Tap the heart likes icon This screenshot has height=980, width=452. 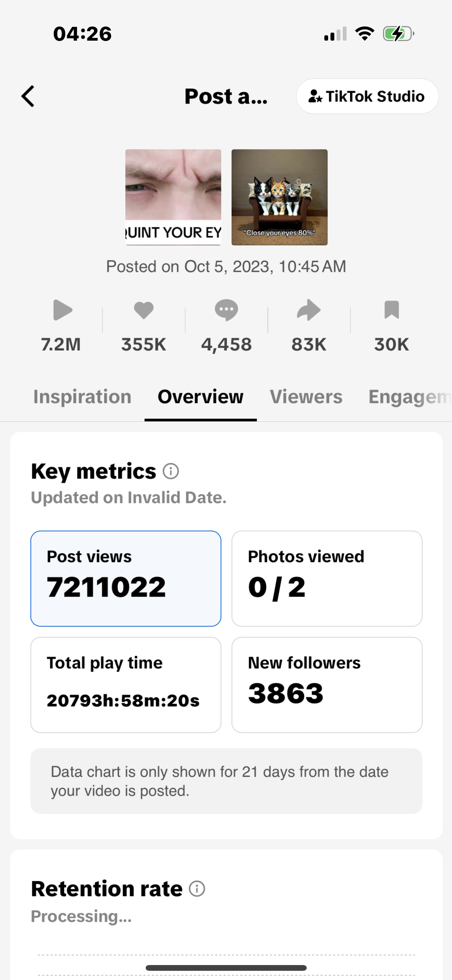144,310
